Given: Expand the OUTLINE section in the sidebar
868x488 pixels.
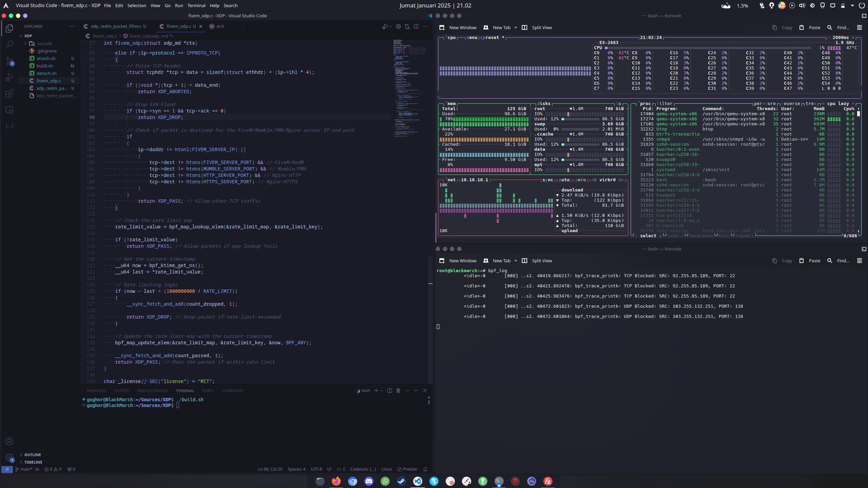Looking at the screenshot, I should [32, 455].
